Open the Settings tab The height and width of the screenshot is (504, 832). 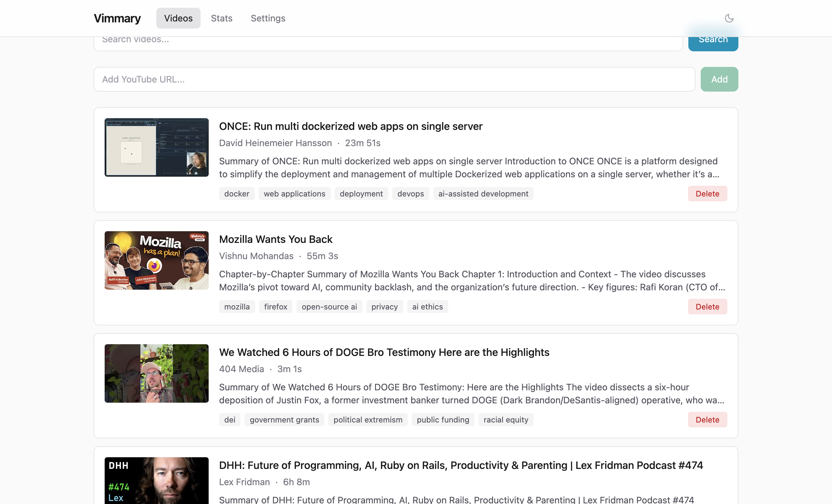(268, 18)
